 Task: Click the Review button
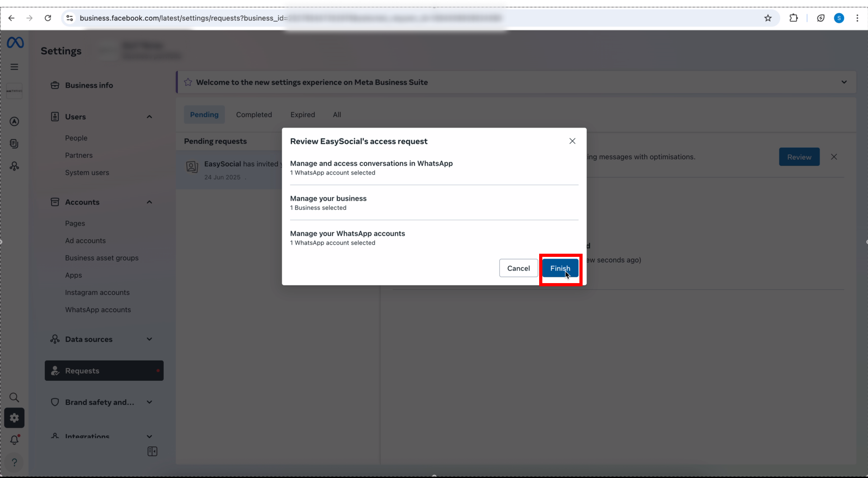point(799,157)
